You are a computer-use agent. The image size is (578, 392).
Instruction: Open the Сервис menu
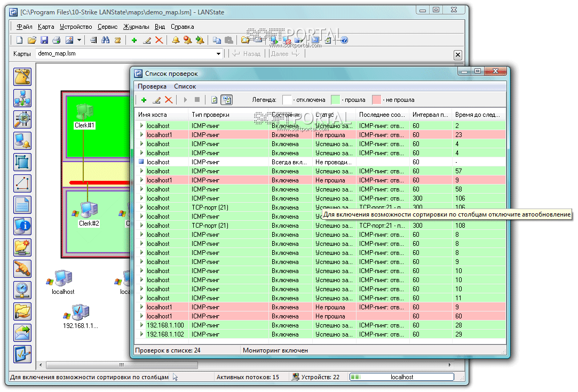coord(108,27)
